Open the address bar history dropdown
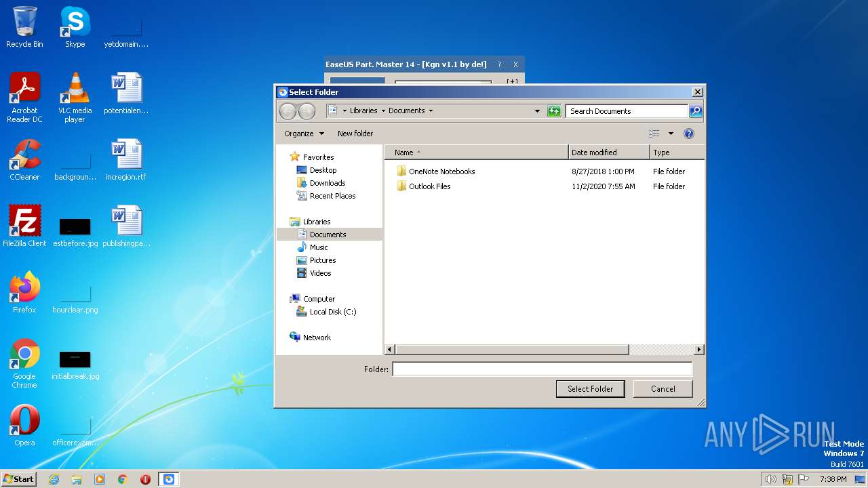Screen dimensions: 868x488 click(x=537, y=111)
